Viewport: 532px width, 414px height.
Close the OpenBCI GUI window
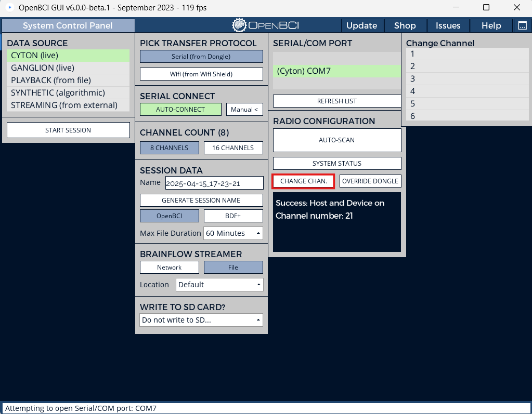[x=517, y=7]
